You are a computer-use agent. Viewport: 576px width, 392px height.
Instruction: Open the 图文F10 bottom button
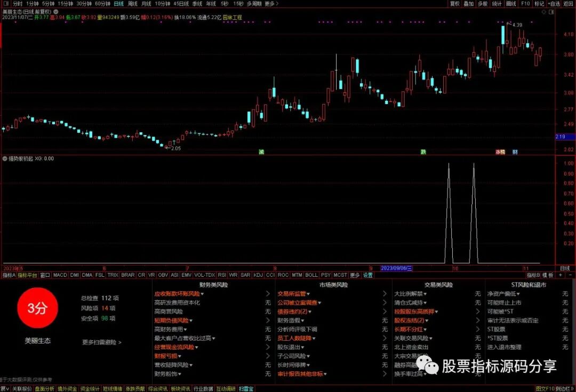click(545, 389)
